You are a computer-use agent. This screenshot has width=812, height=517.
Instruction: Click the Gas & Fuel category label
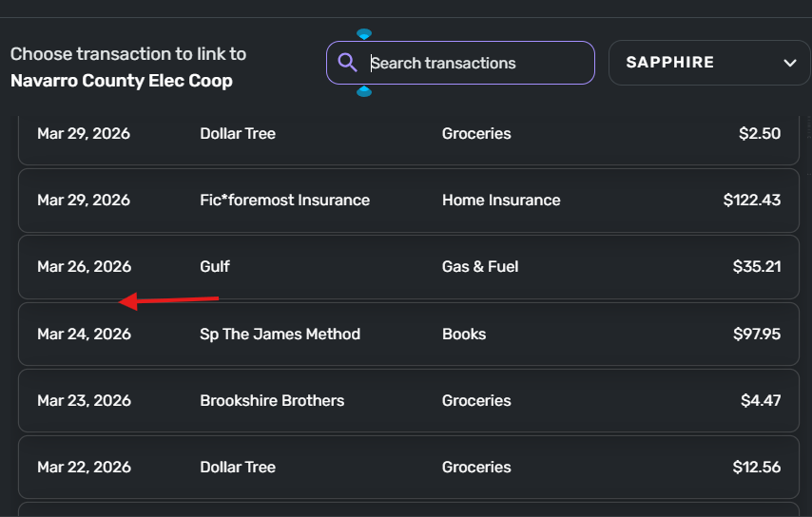click(480, 267)
